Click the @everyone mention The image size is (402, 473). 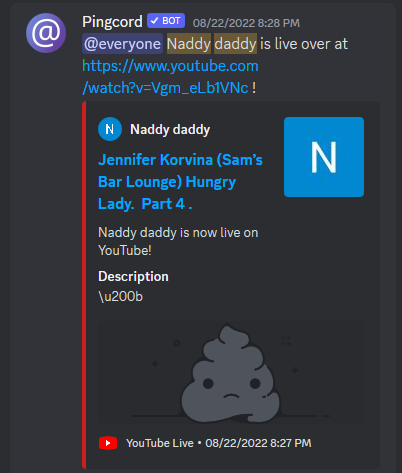point(122,44)
